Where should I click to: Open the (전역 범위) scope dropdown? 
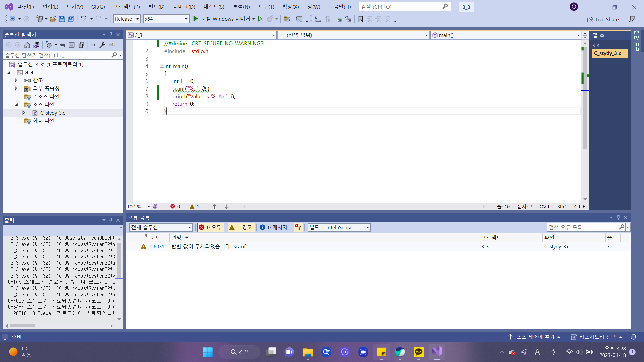[x=353, y=35]
